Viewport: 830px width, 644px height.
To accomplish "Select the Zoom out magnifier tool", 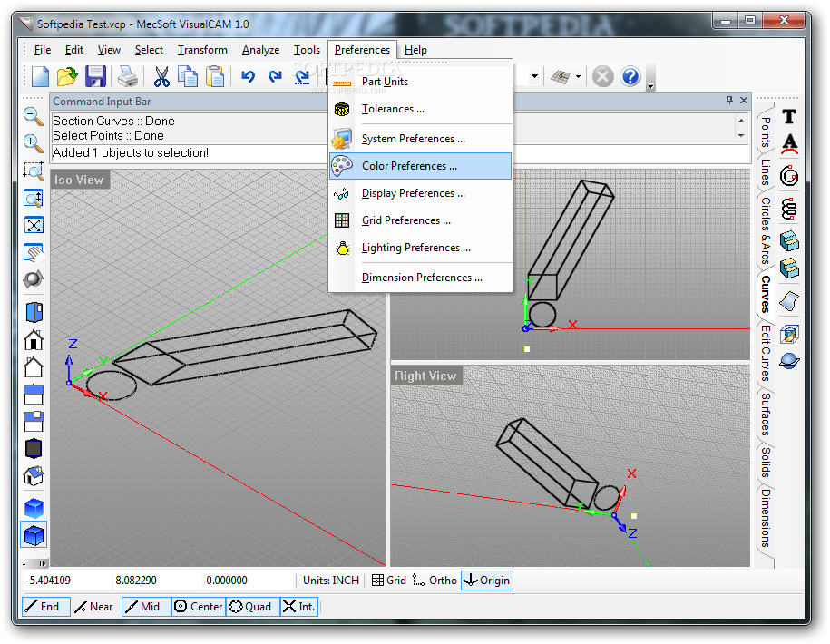I will point(34,116).
